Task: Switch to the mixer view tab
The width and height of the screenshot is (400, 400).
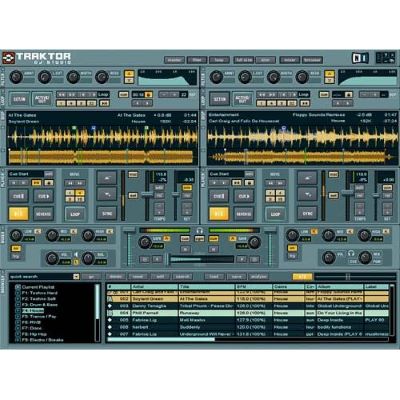Action: pyautogui.click(x=289, y=60)
